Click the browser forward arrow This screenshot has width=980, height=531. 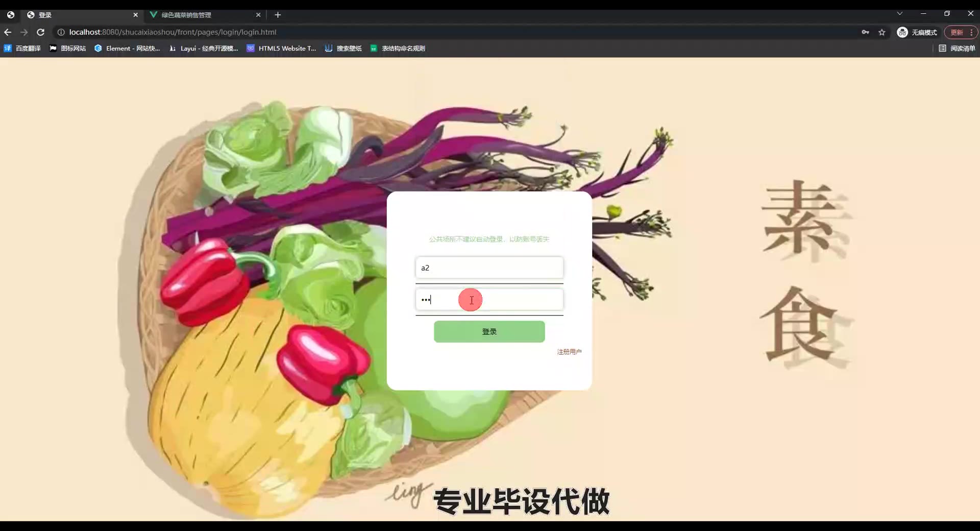24,32
